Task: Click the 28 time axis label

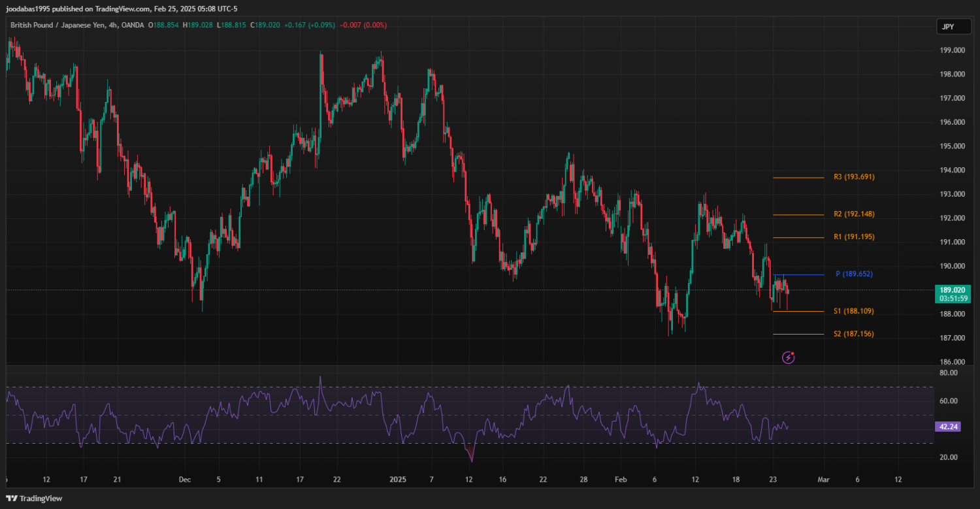Action: pyautogui.click(x=583, y=479)
